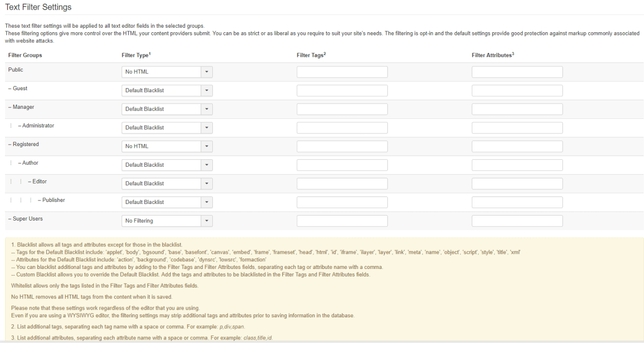Viewport: 644px width, 343px height.
Task: Click the note 'No HTML removes all HTML tags'
Action: click(92, 297)
